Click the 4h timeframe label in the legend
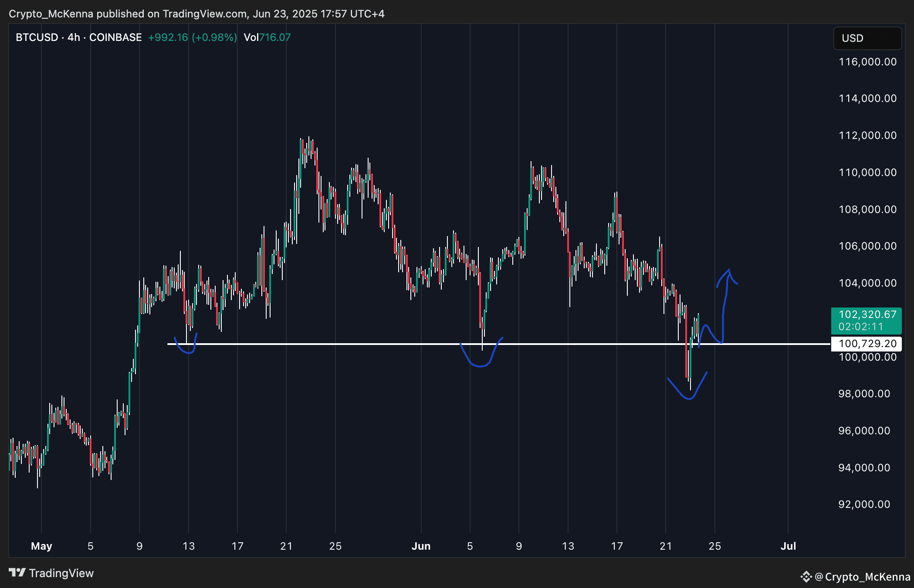Image resolution: width=914 pixels, height=588 pixels. (x=74, y=37)
